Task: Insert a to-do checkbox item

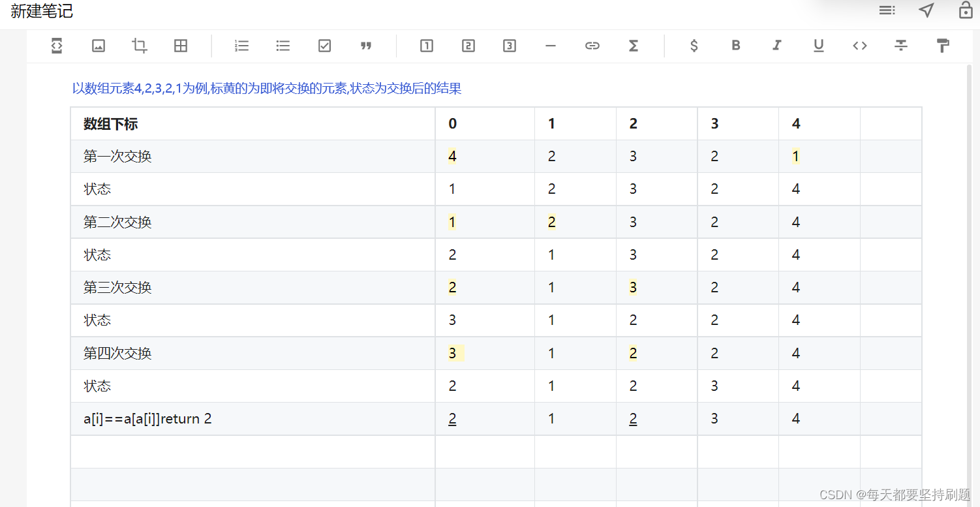Action: [x=324, y=46]
